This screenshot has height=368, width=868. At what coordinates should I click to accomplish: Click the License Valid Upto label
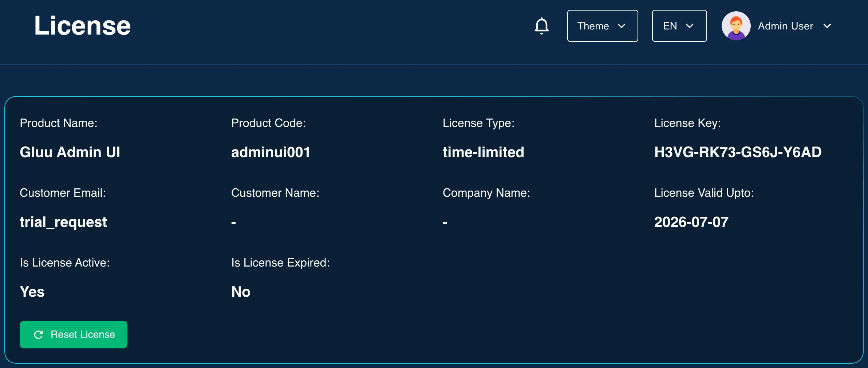click(704, 193)
